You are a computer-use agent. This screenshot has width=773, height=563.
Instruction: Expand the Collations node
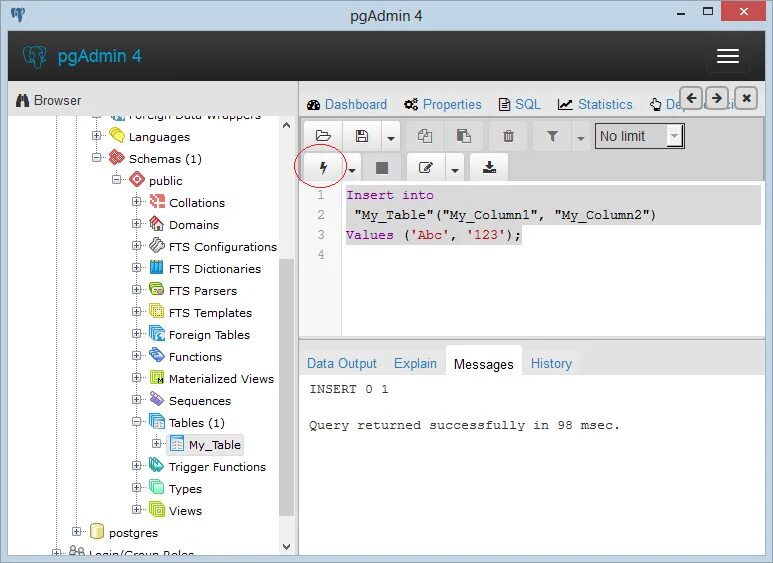(x=137, y=201)
